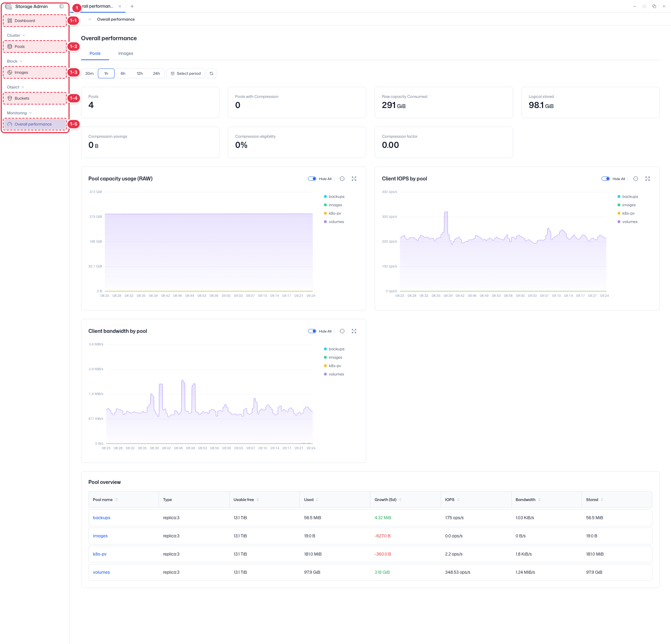Select the 30m time range
This screenshot has height=644, width=671.
click(89, 73)
